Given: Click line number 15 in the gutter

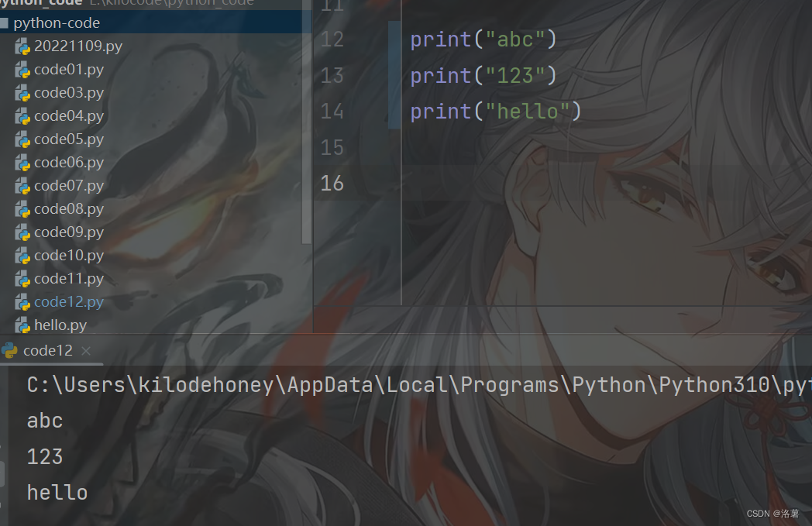Looking at the screenshot, I should [x=332, y=147].
